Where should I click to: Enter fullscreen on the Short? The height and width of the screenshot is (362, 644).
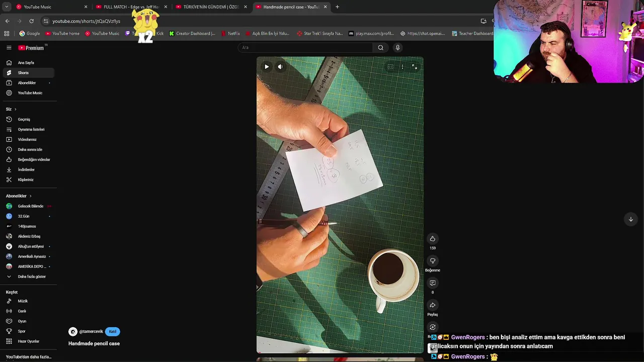click(x=415, y=66)
